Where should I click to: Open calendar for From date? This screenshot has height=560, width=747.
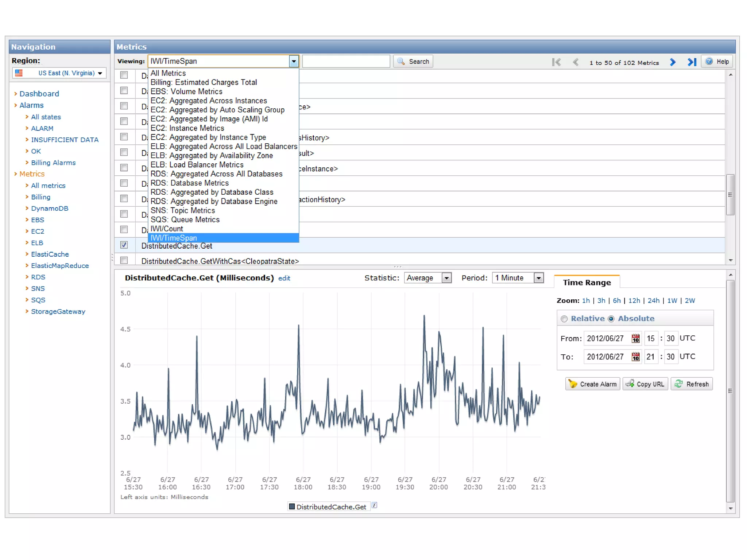(635, 338)
